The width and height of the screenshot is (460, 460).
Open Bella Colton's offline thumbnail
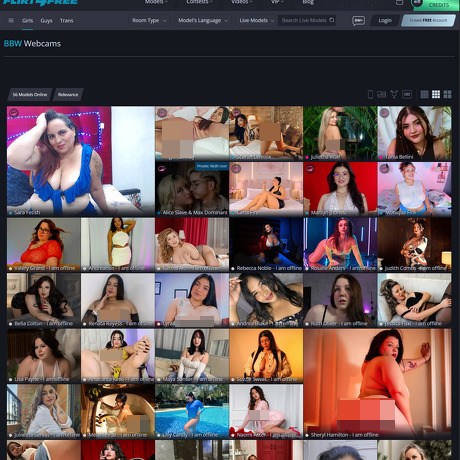(x=44, y=300)
